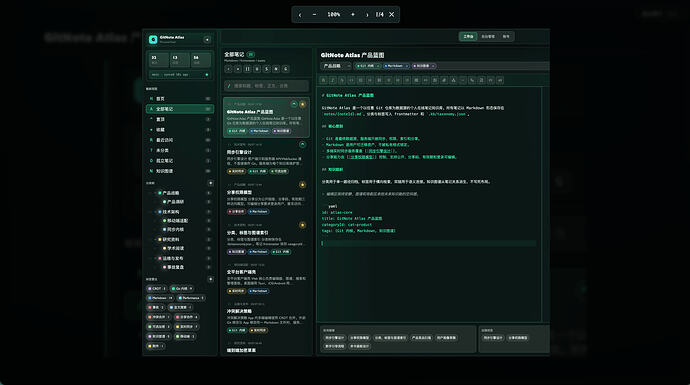Open the 置顶 sidebar section

point(180,119)
